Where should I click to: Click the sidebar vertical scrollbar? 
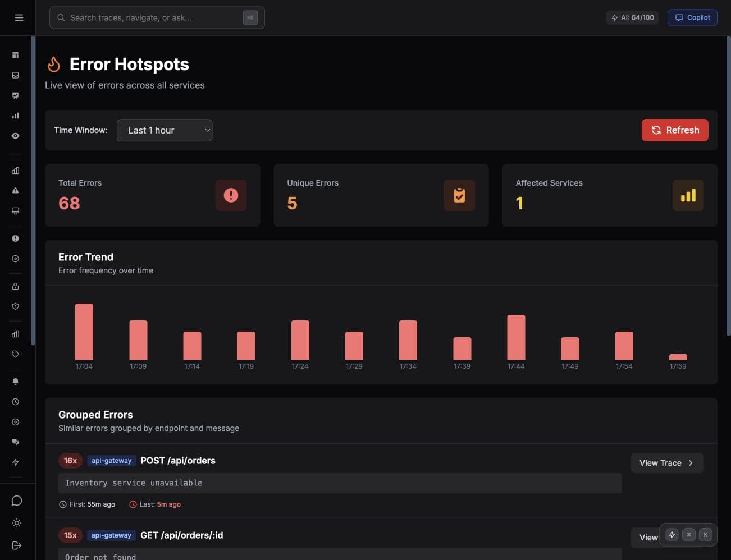(x=33, y=191)
